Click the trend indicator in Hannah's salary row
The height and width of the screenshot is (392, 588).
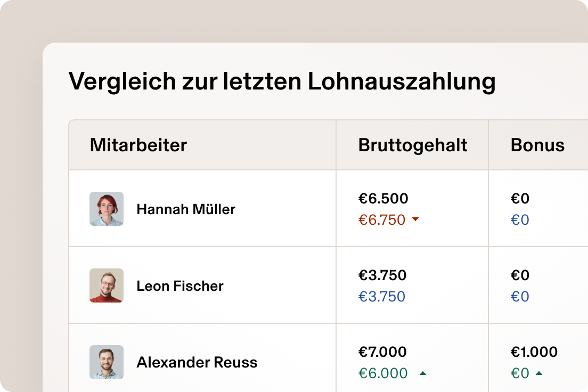[416, 219]
